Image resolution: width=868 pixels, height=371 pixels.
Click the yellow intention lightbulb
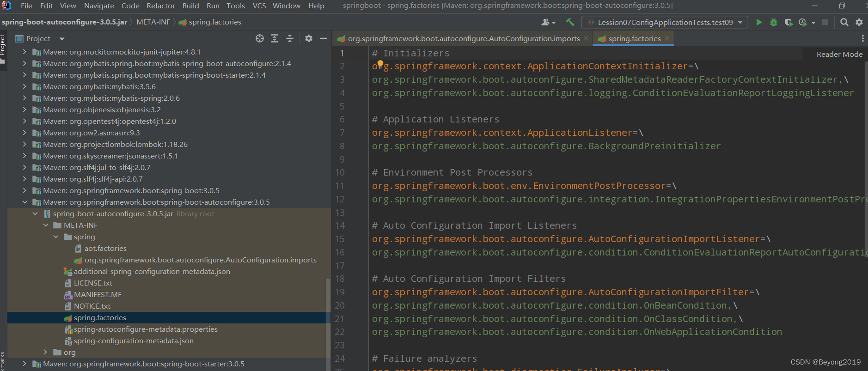click(380, 64)
